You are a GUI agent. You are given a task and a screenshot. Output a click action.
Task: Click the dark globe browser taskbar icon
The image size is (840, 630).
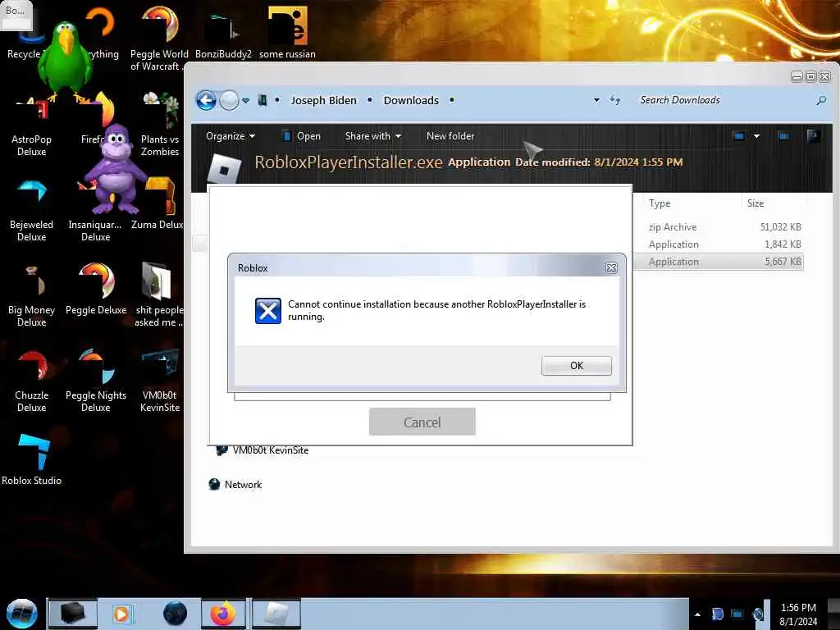[175, 614]
